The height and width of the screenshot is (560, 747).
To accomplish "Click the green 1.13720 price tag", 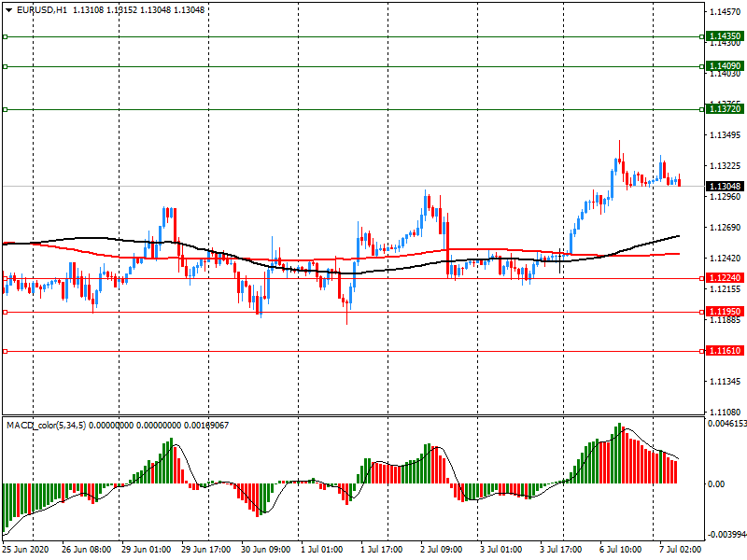I will (725, 110).
